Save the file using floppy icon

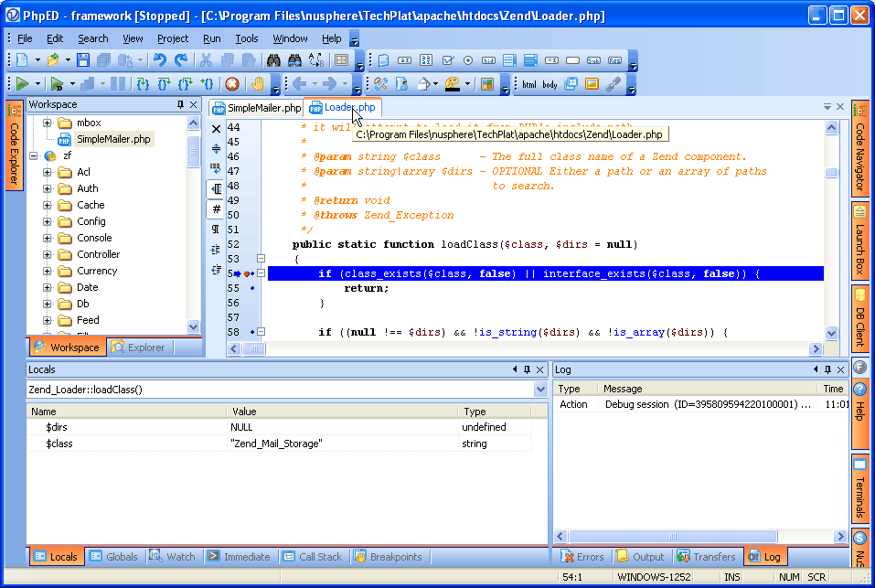point(83,60)
